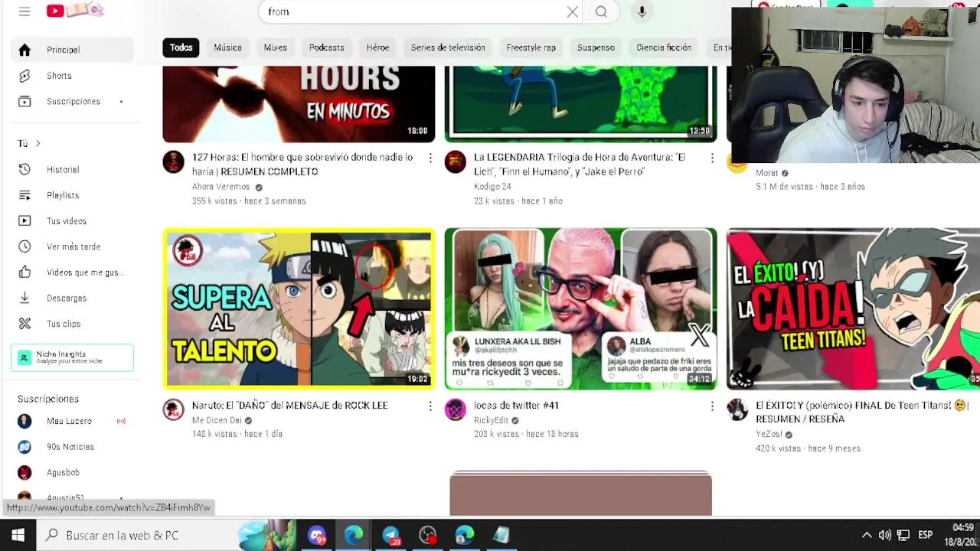
Task: Open locas de twitter #41 thumbnail
Action: 580,308
